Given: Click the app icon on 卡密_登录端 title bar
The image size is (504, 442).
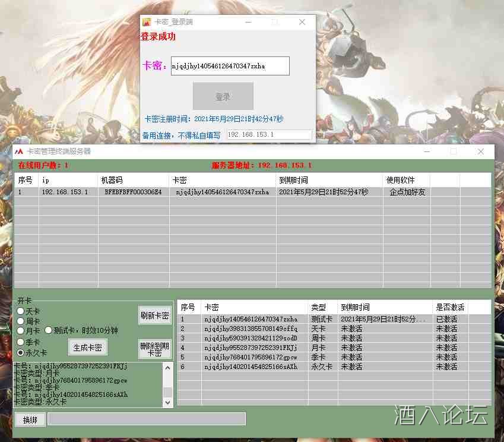Looking at the screenshot, I should point(148,21).
